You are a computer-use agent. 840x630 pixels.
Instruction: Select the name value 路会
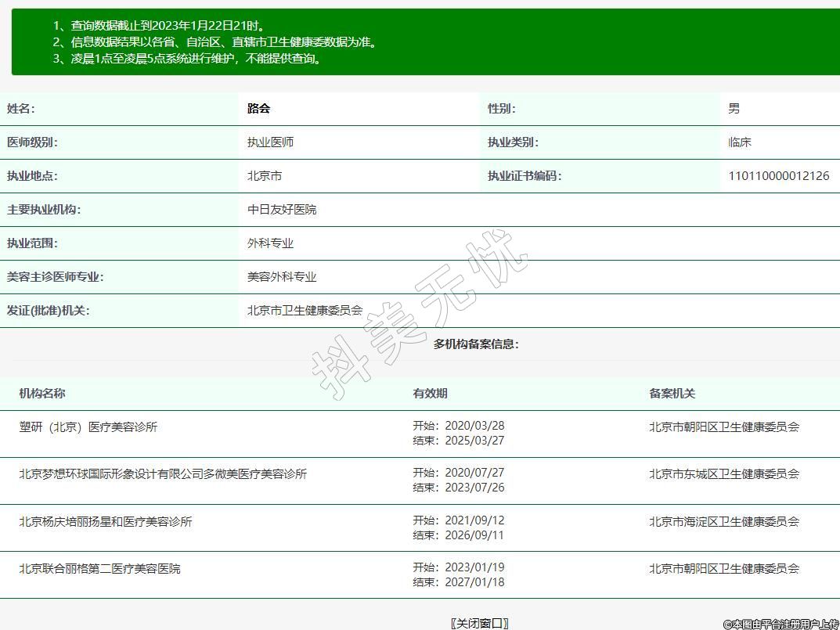[x=258, y=109]
